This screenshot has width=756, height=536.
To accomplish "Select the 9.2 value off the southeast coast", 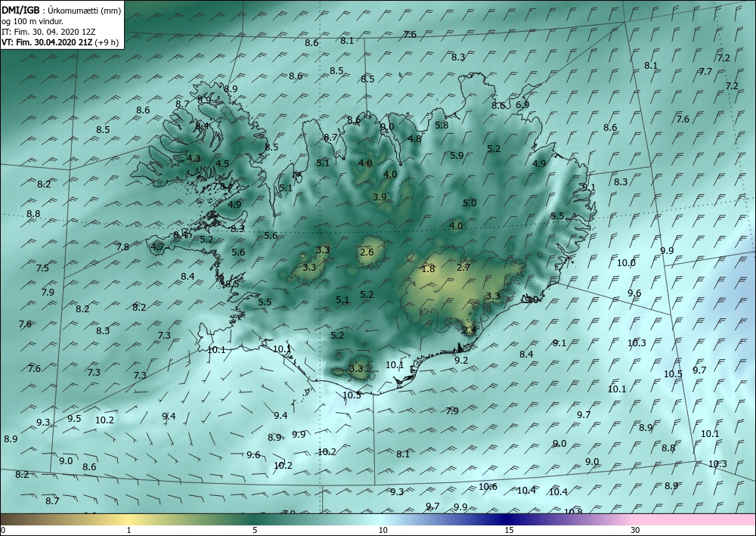I will coord(461,360).
